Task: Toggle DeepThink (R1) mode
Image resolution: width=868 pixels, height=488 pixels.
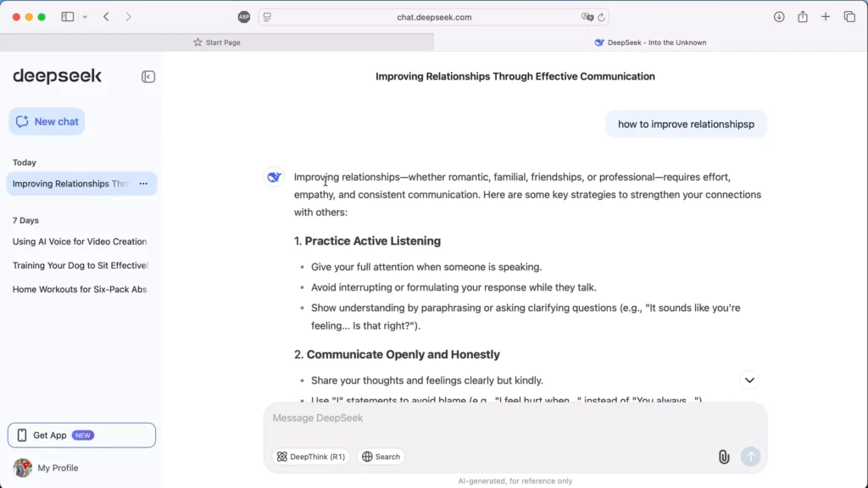Action: point(310,457)
